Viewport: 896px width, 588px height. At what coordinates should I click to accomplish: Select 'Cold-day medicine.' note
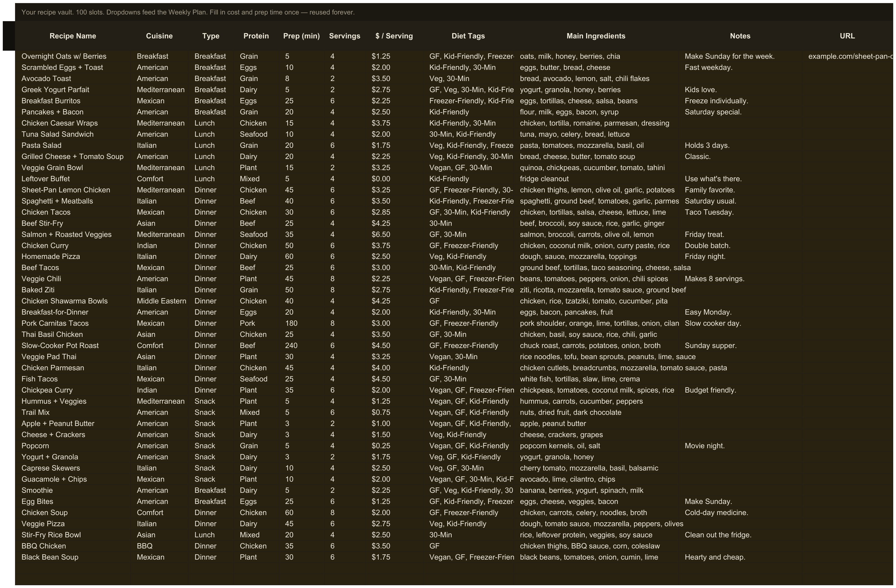point(740,513)
